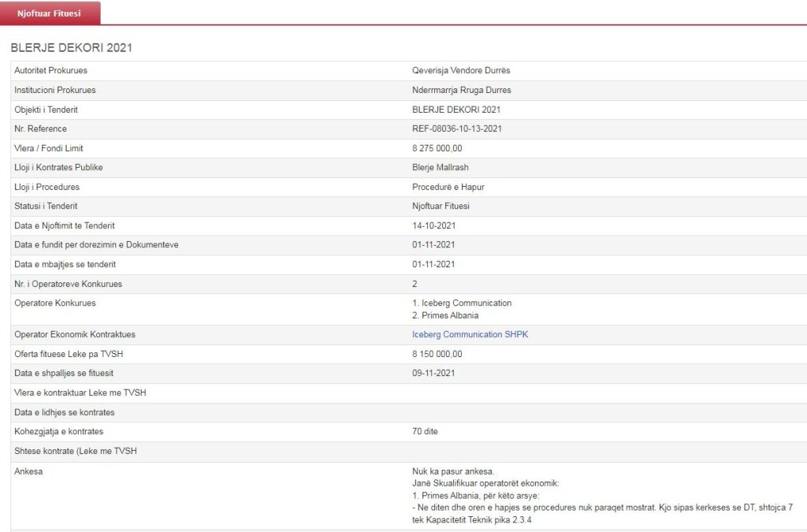This screenshot has width=807, height=532.
Task: Select the reference number REF-08036-10-13-2021
Action: coord(457,129)
